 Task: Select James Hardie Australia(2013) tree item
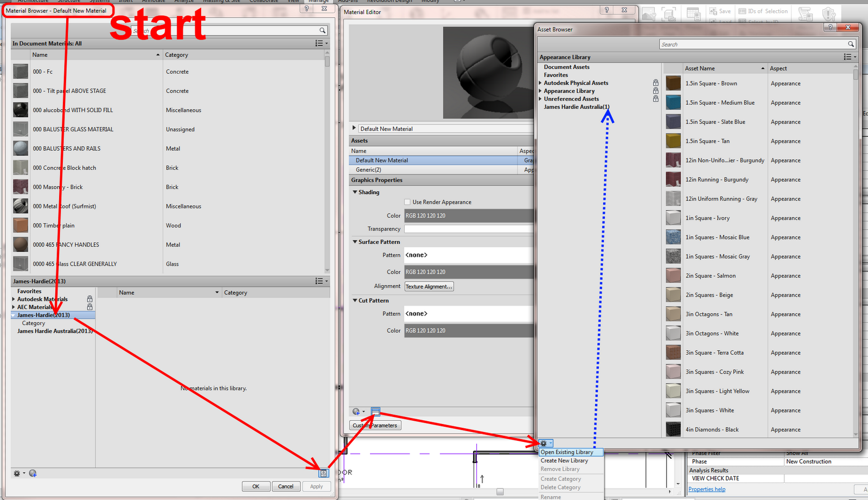click(x=55, y=331)
